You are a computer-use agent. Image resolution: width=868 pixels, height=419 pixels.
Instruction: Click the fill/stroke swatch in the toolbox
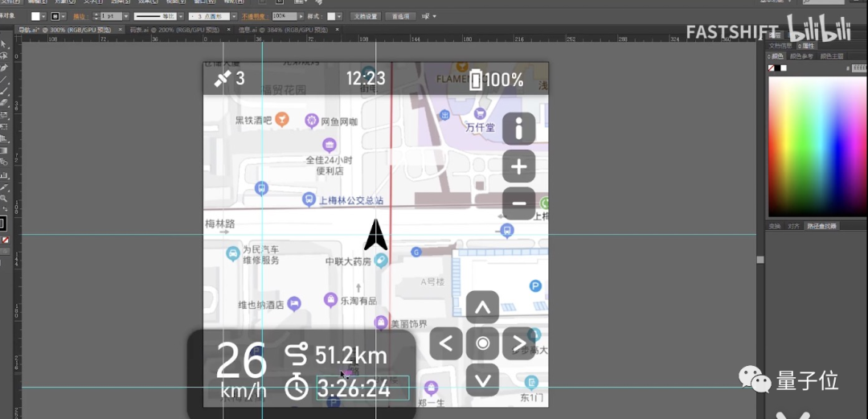[x=3, y=223]
